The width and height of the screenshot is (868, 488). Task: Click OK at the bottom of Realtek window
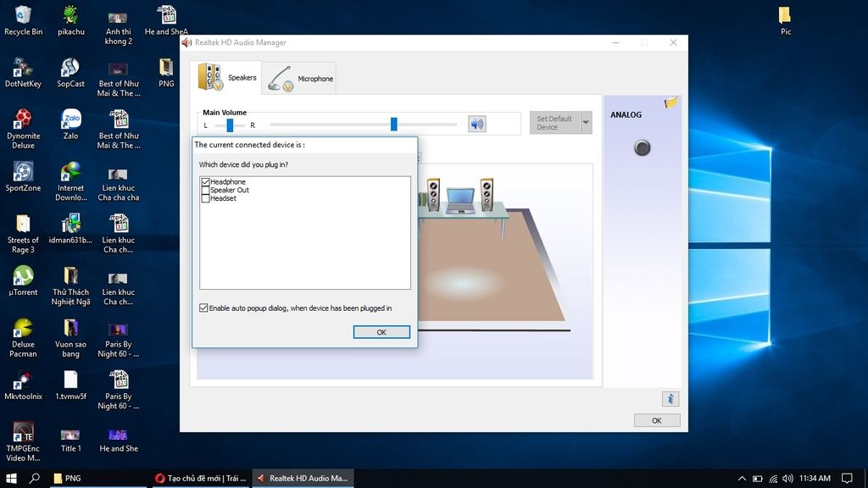click(656, 420)
